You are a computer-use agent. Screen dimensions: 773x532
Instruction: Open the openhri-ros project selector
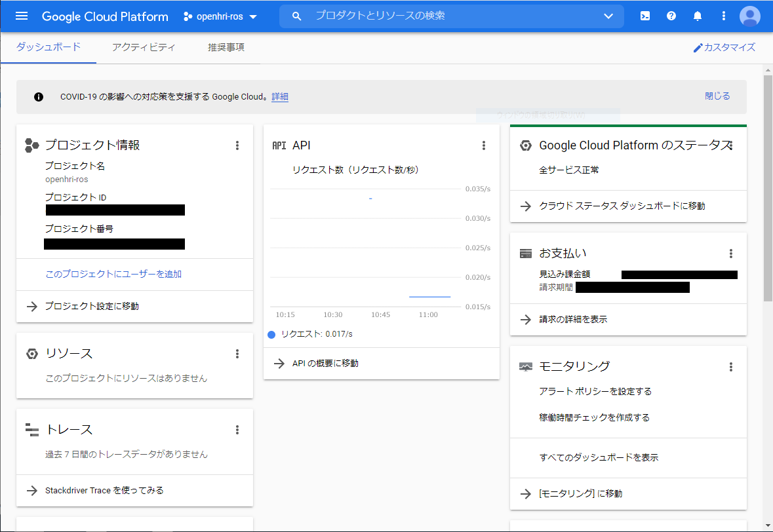[220, 16]
